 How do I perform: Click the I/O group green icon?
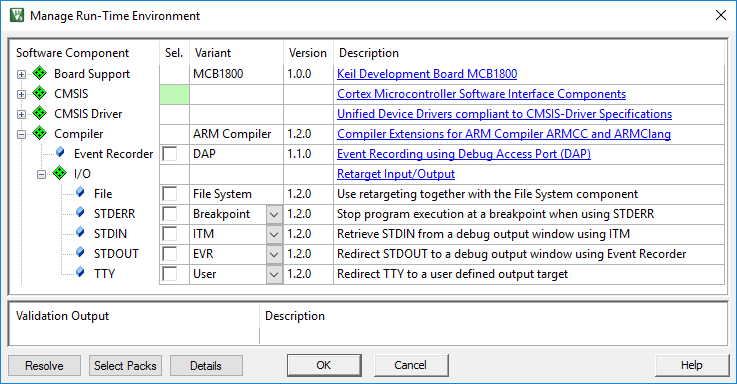[60, 173]
